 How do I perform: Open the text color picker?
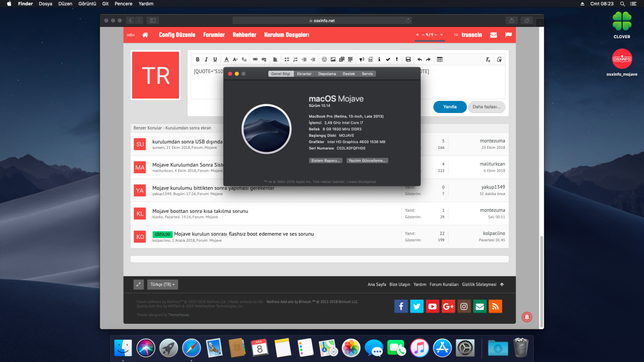tap(226, 60)
